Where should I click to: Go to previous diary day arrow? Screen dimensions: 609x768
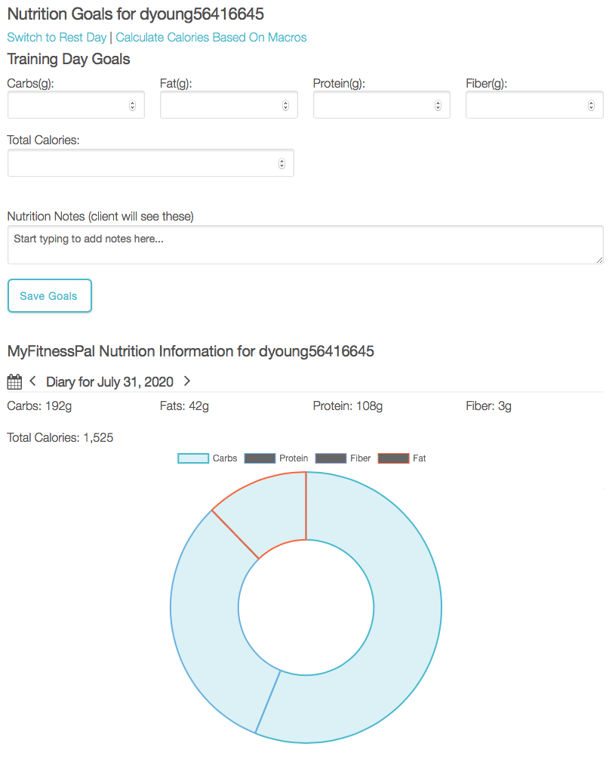(33, 381)
